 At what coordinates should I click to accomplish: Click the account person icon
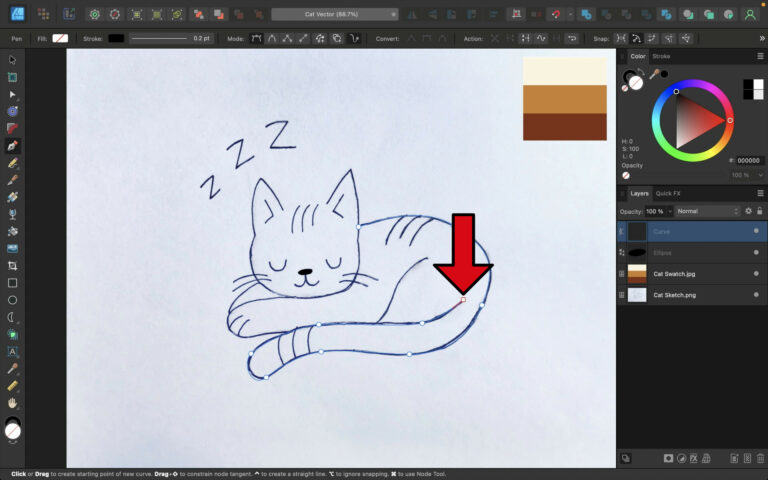tap(750, 15)
